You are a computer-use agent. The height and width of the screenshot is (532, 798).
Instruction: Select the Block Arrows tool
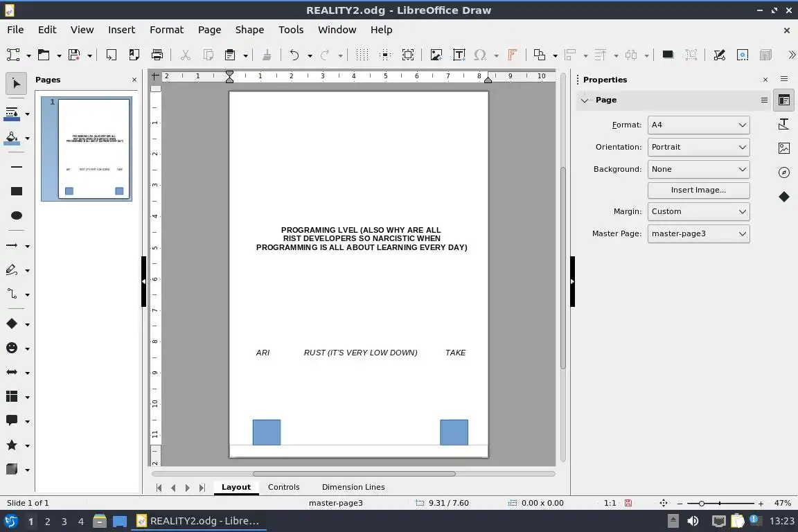coord(12,372)
